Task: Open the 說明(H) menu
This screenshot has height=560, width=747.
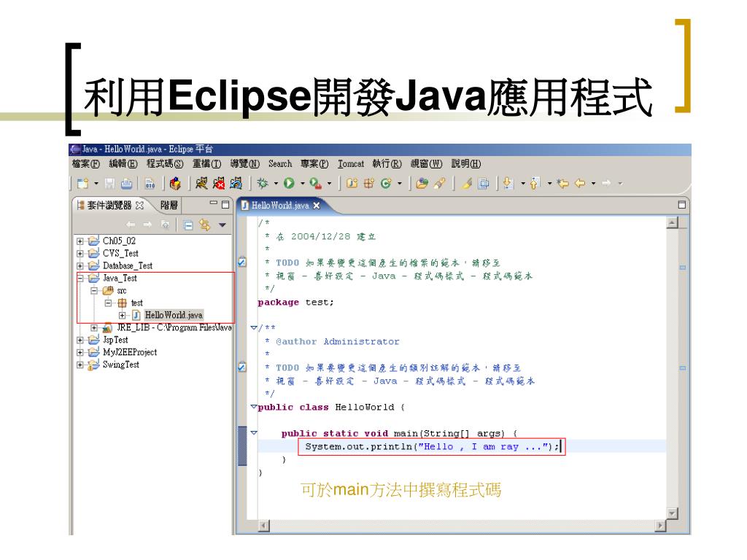Action: [466, 164]
